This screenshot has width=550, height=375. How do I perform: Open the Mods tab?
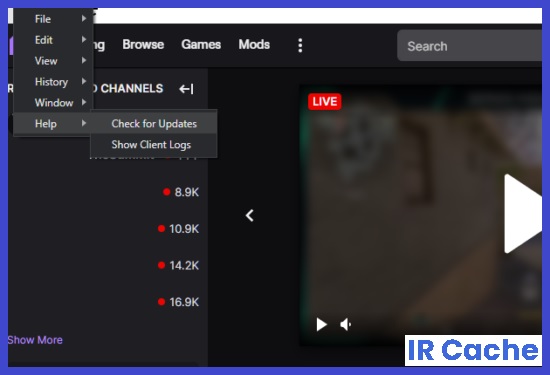pos(254,45)
